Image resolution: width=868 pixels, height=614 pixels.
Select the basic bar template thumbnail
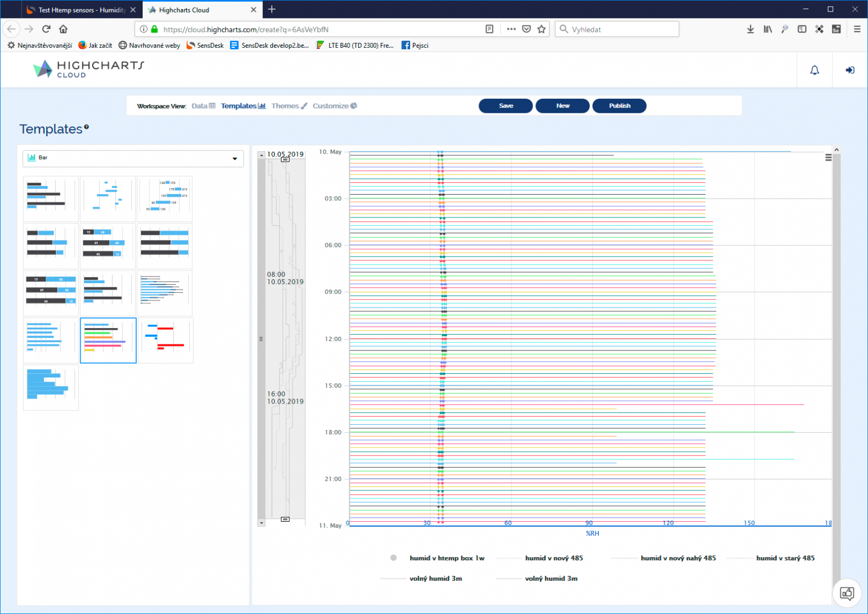coord(51,199)
